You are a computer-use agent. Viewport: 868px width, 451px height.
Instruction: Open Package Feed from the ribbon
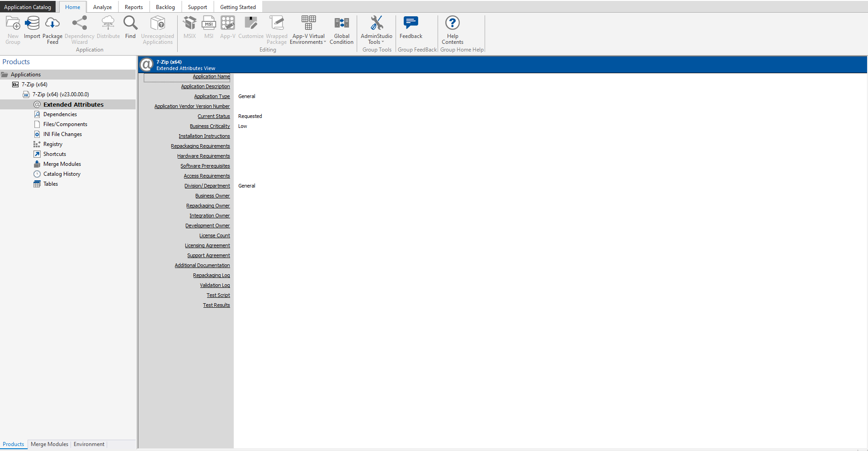tap(52, 30)
